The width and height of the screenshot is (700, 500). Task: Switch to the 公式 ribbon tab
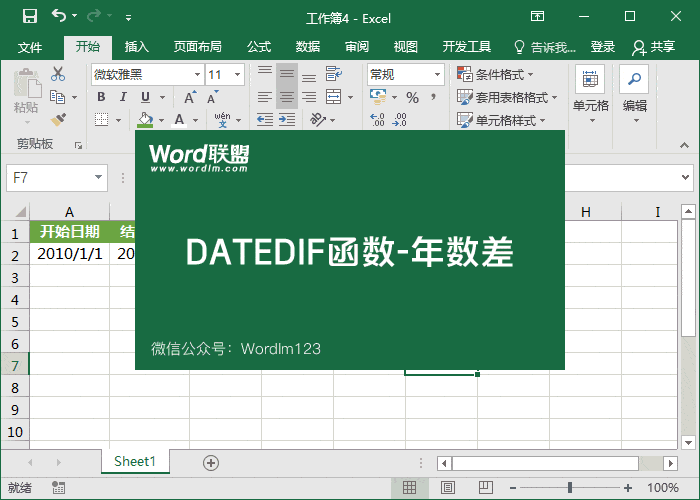coord(259,47)
